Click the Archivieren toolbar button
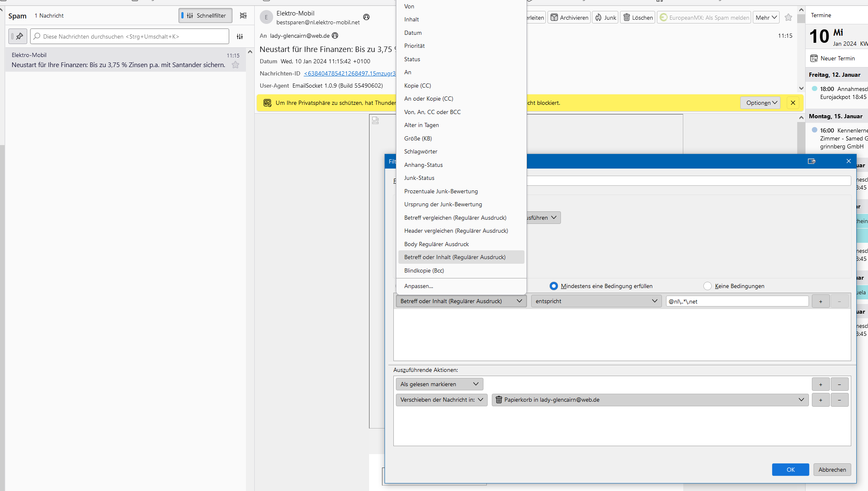 (x=569, y=17)
